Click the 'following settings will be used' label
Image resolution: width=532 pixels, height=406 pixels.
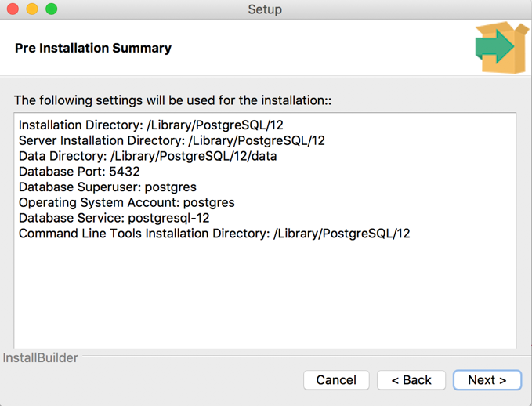click(172, 100)
